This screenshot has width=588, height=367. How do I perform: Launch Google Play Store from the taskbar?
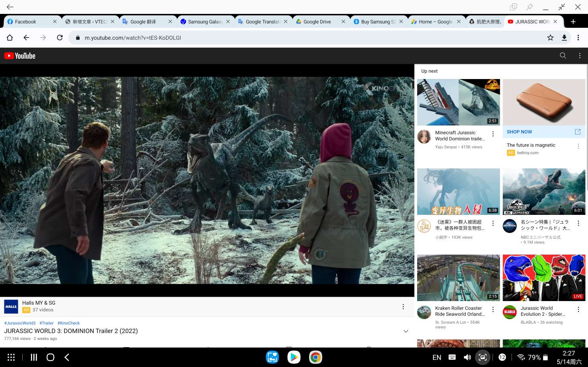coord(294,357)
